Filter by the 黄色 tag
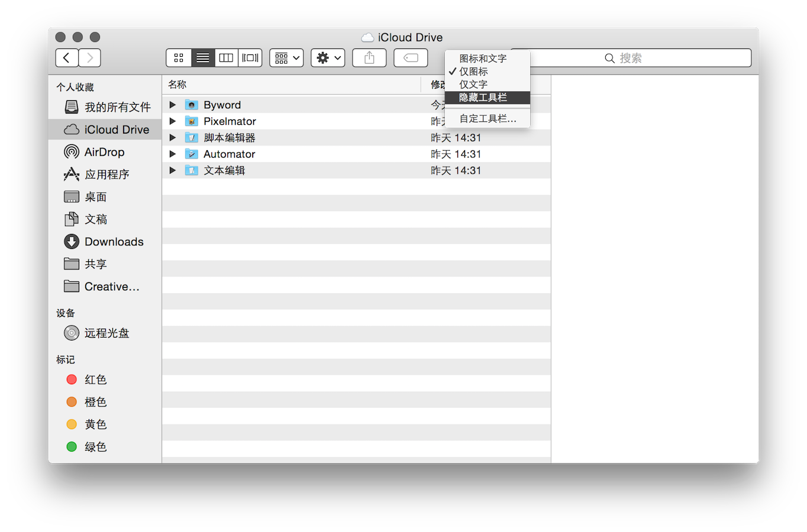This screenshot has width=807, height=532. tap(105, 424)
